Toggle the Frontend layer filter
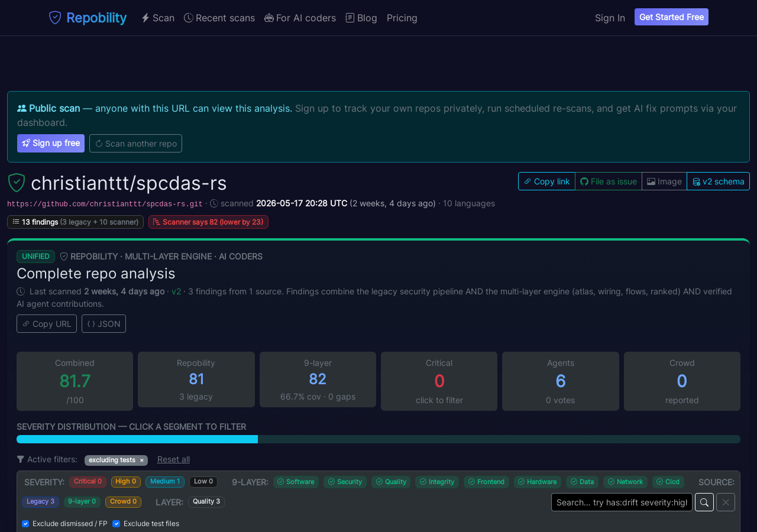This screenshot has height=532, width=757. [486, 482]
